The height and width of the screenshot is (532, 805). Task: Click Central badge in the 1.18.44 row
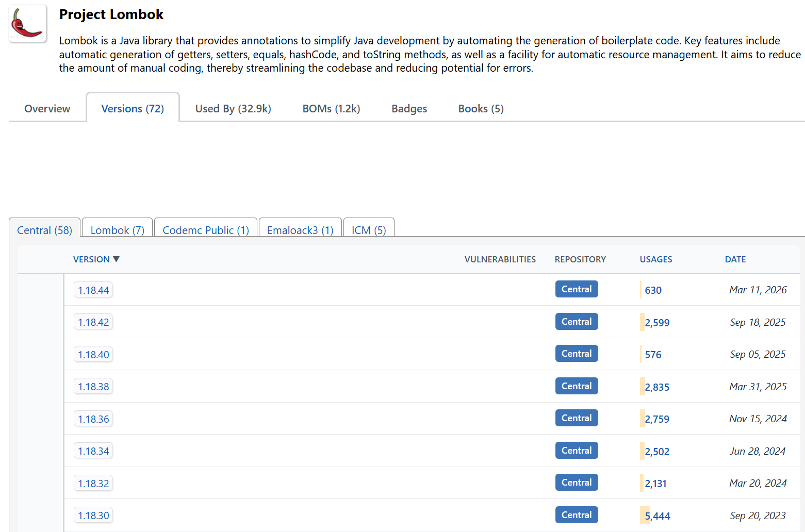[x=577, y=289]
